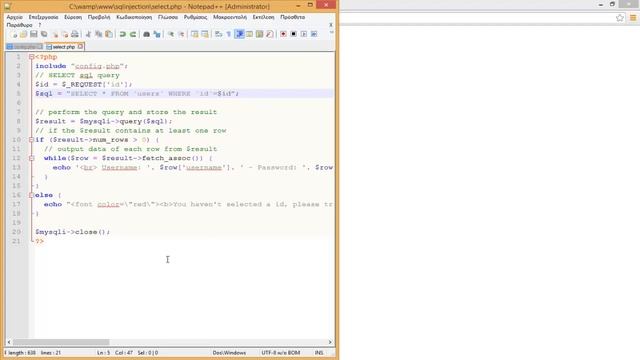The width and height of the screenshot is (640, 360).
Task: Click the Dos\Windows status bar entry
Action: (229, 353)
